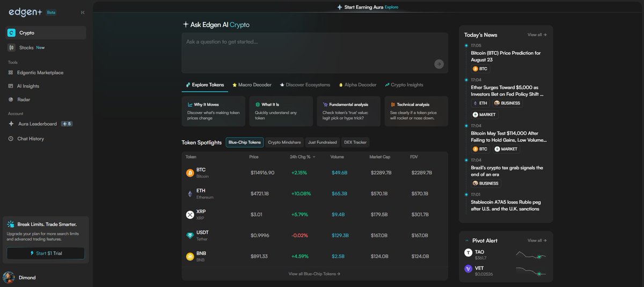The image size is (644, 287).
Task: Click View all in Pivot Alert
Action: pos(537,241)
